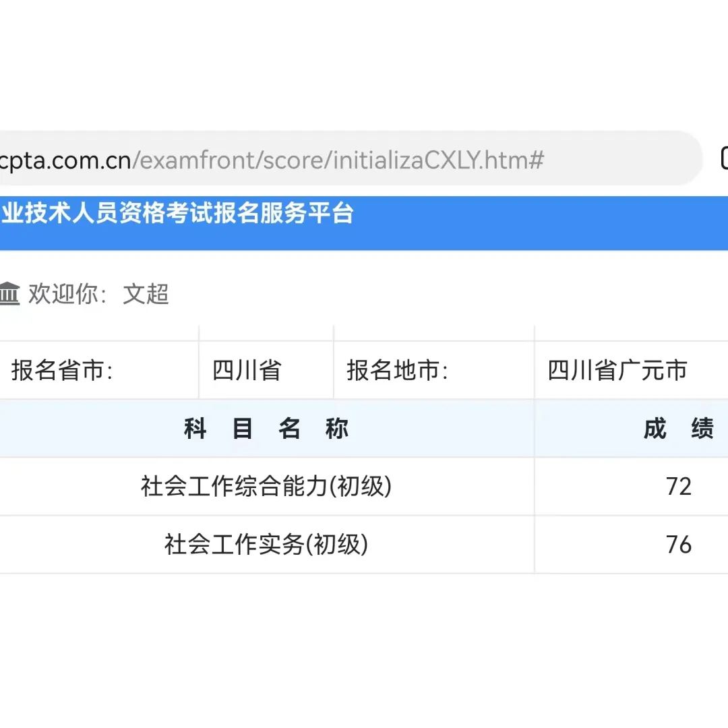Select the 四川省 province value cell

tap(247, 371)
